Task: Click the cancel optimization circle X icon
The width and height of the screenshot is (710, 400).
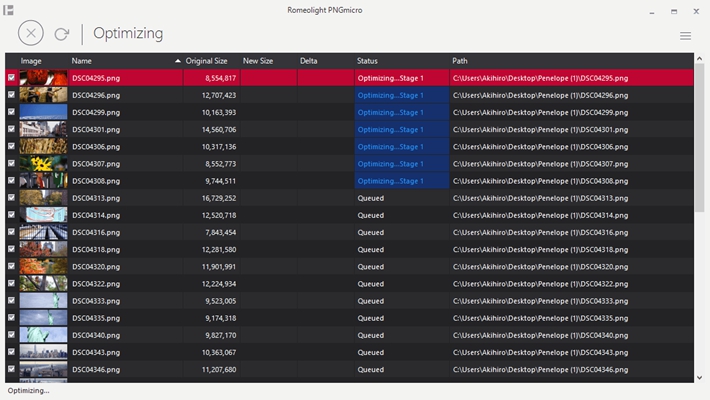Action: click(31, 33)
